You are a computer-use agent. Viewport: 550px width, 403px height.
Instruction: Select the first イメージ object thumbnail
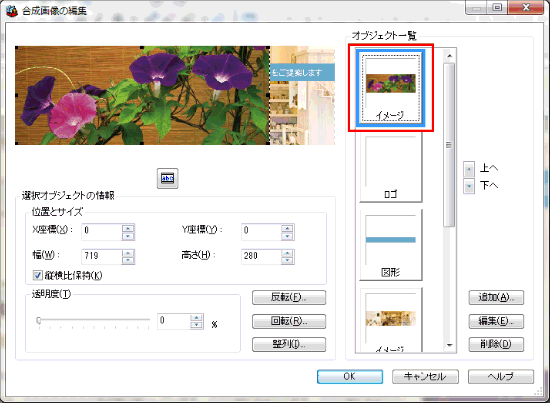[390, 88]
